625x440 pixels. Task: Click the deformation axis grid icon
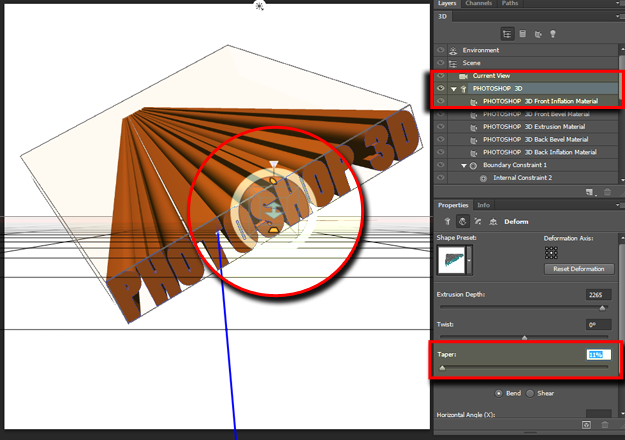pos(552,254)
